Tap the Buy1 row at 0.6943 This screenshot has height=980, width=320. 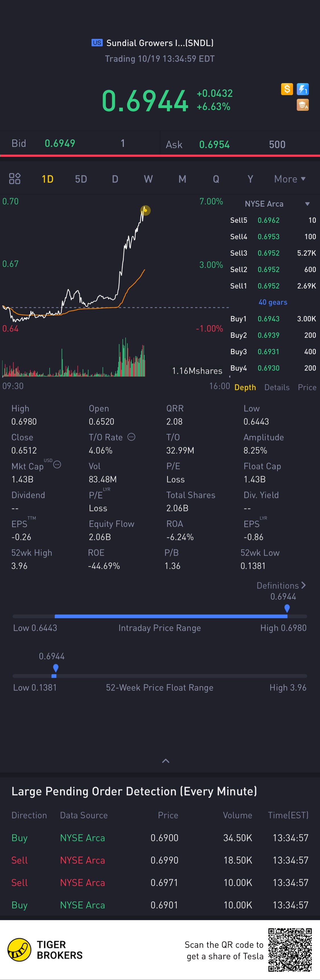(273, 319)
